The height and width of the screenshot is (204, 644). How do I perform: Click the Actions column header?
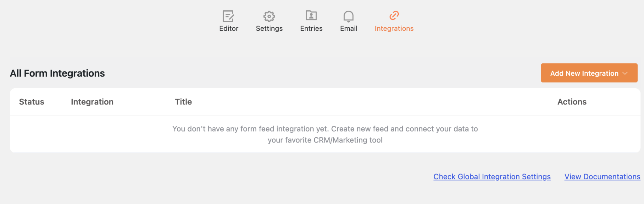click(x=572, y=102)
